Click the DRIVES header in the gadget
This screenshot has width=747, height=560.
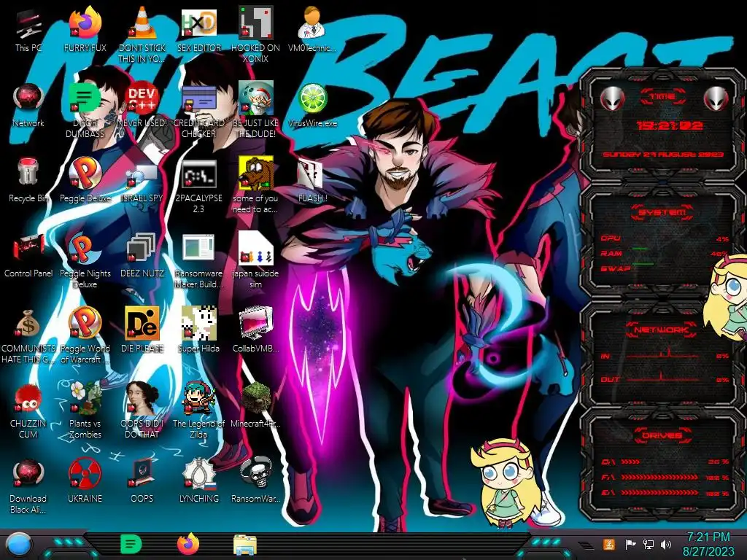tap(662, 435)
